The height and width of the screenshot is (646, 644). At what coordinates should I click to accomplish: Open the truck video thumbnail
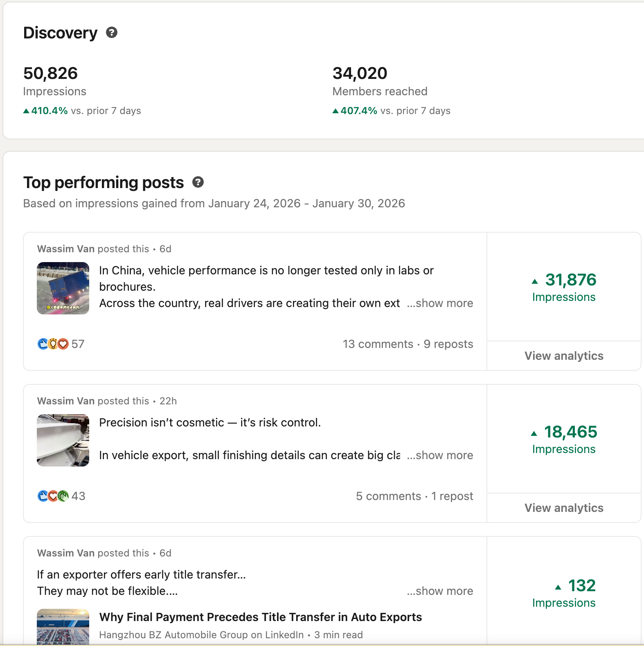[63, 288]
